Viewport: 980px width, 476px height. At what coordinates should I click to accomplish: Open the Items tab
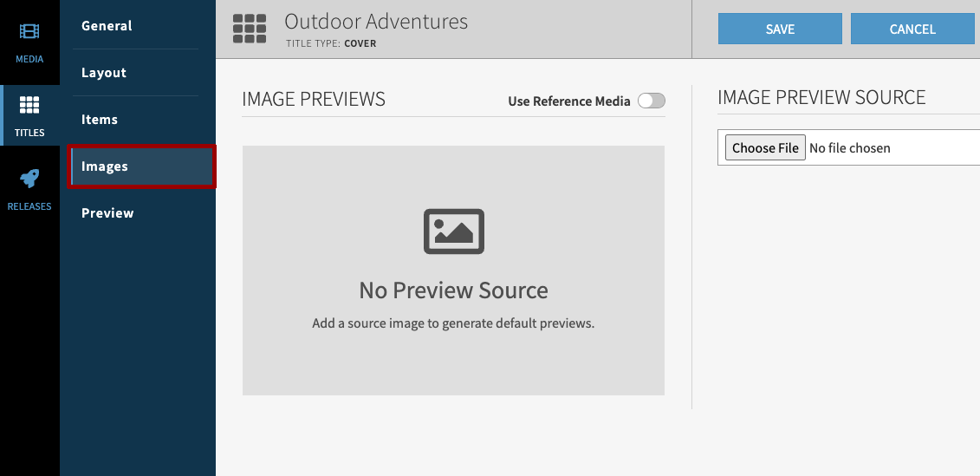(x=100, y=120)
